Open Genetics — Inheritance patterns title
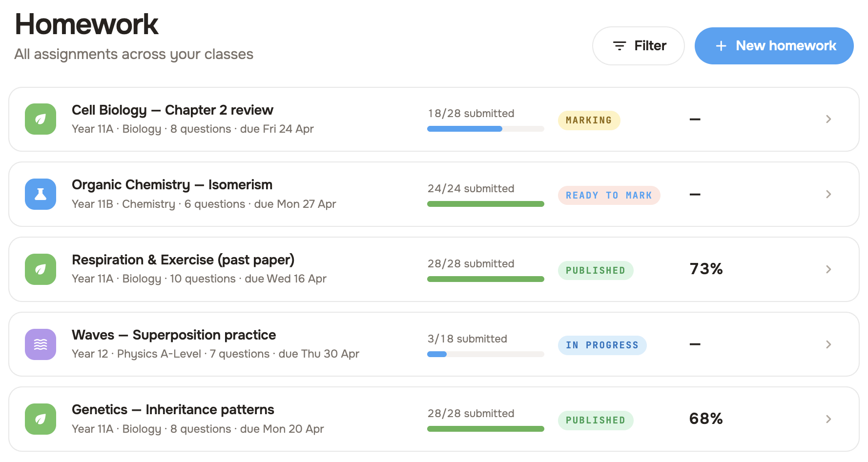The image size is (868, 462). (173, 410)
